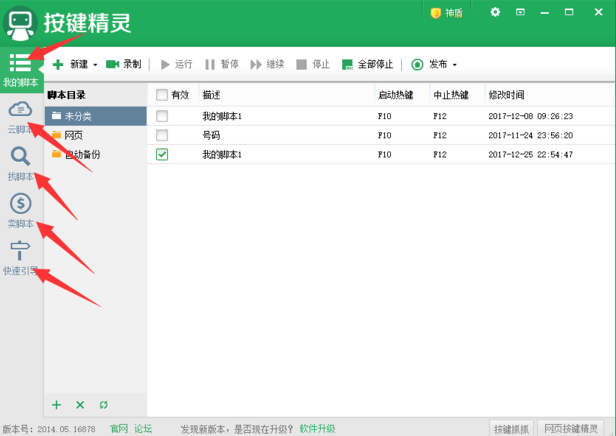Click the 暂停 pause button
616x436 pixels.
(222, 64)
